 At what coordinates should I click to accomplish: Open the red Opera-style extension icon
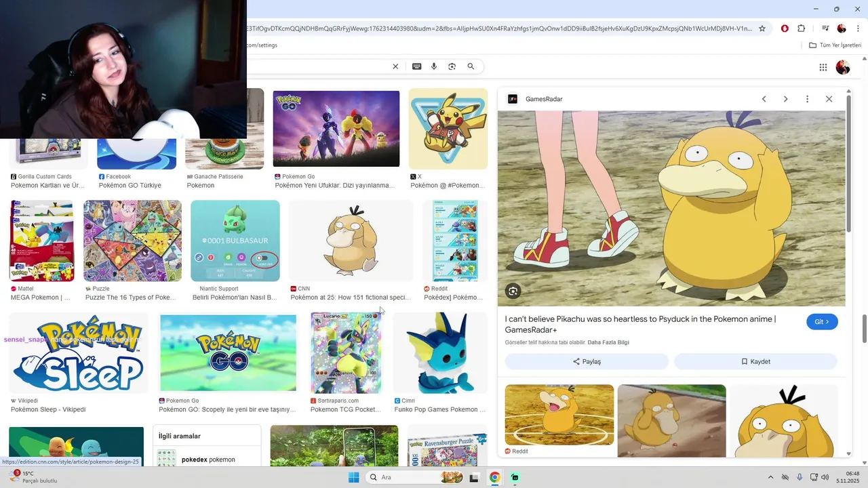pyautogui.click(x=785, y=28)
